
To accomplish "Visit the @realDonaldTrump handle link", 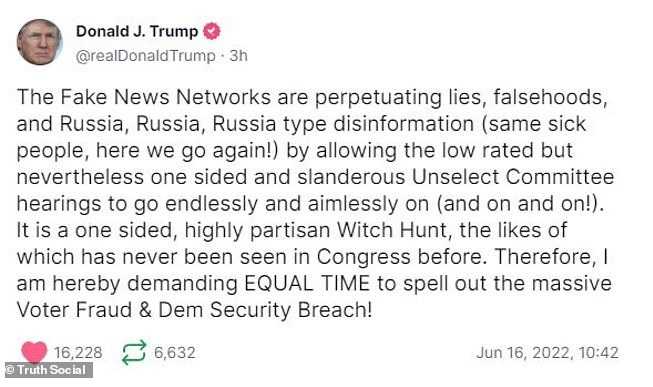I will (145, 56).
